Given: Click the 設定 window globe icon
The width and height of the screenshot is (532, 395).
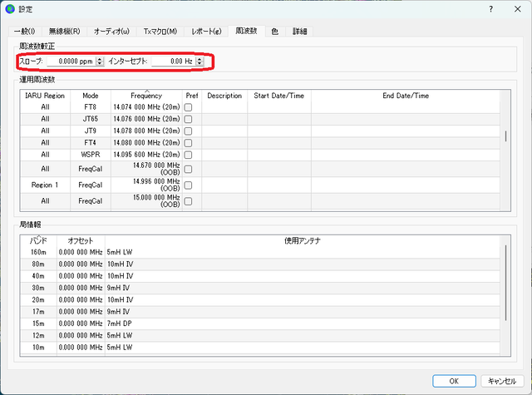Looking at the screenshot, I should [10, 9].
